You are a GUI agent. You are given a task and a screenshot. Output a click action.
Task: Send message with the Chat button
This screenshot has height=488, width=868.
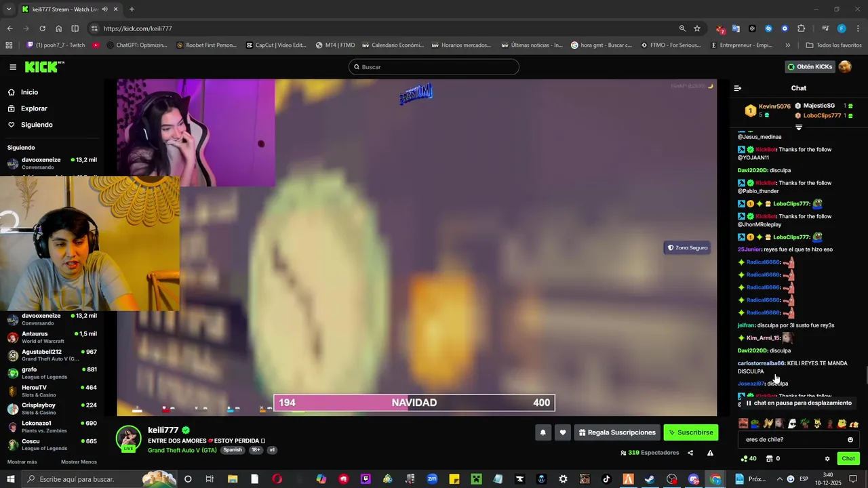pos(848,459)
